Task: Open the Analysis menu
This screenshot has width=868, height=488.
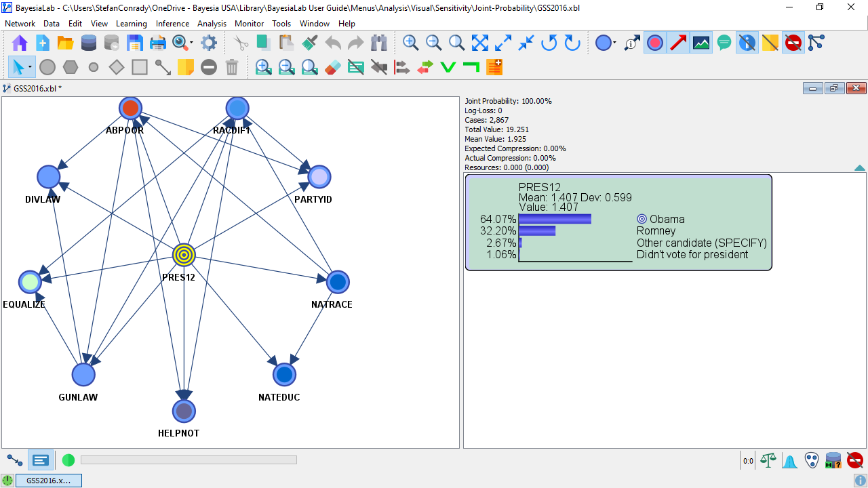Action: click(x=212, y=24)
